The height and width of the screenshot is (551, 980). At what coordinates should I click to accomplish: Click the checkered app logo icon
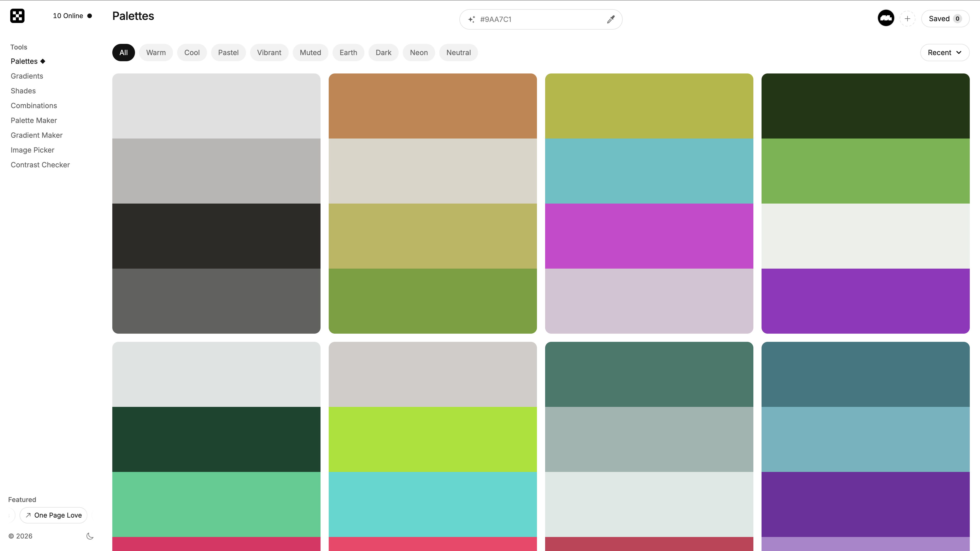[x=17, y=16]
